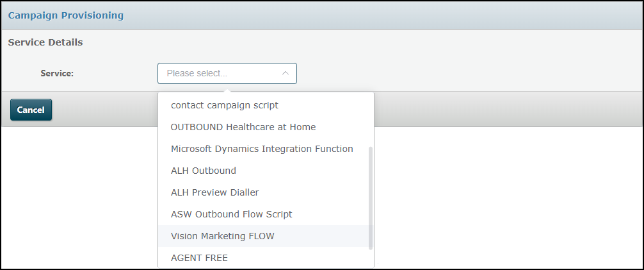Select 'contact campaign script' option
This screenshot has width=644, height=270.
point(225,105)
